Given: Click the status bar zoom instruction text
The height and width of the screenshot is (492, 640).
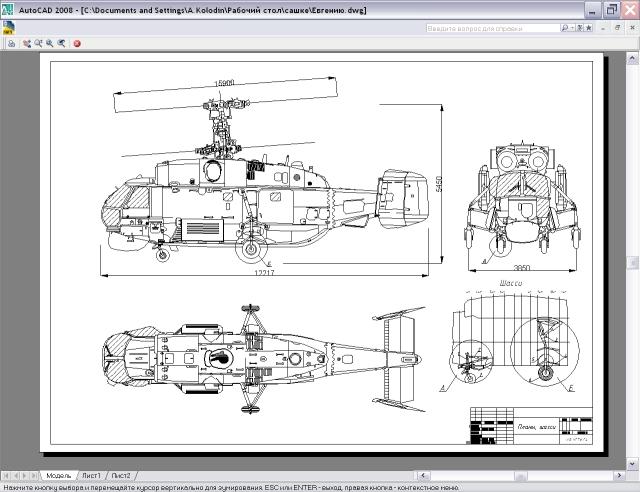Looking at the screenshot, I should pos(231,488).
